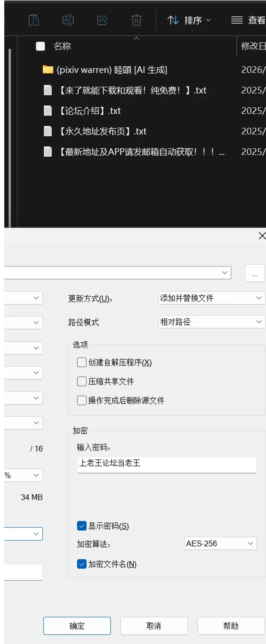
Task: Click the Paste clipboard icon in Explorer toolbar
Action: click(34, 20)
